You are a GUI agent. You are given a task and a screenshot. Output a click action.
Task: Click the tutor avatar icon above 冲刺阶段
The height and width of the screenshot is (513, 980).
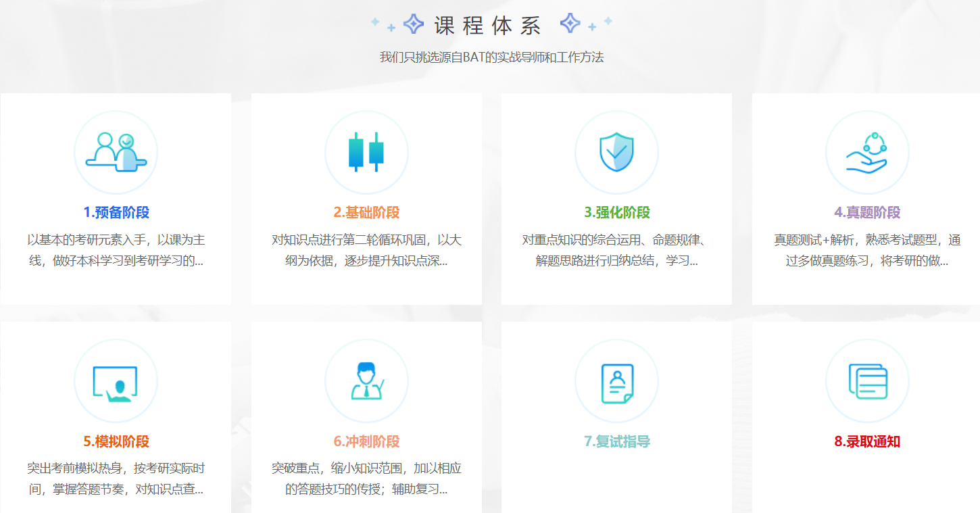366,381
